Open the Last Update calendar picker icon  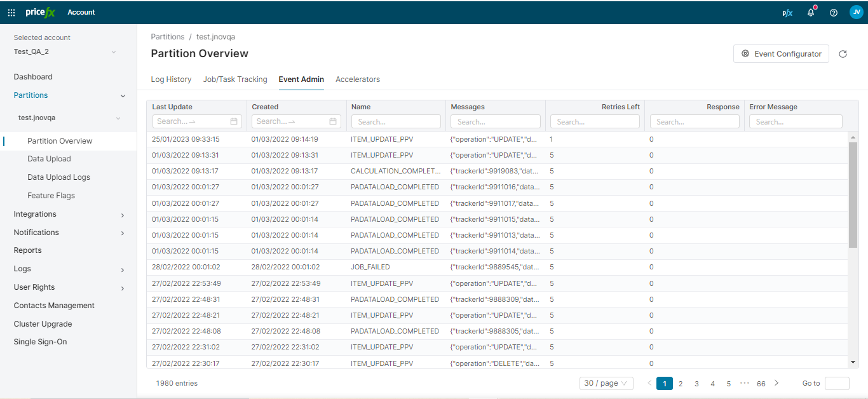(234, 121)
